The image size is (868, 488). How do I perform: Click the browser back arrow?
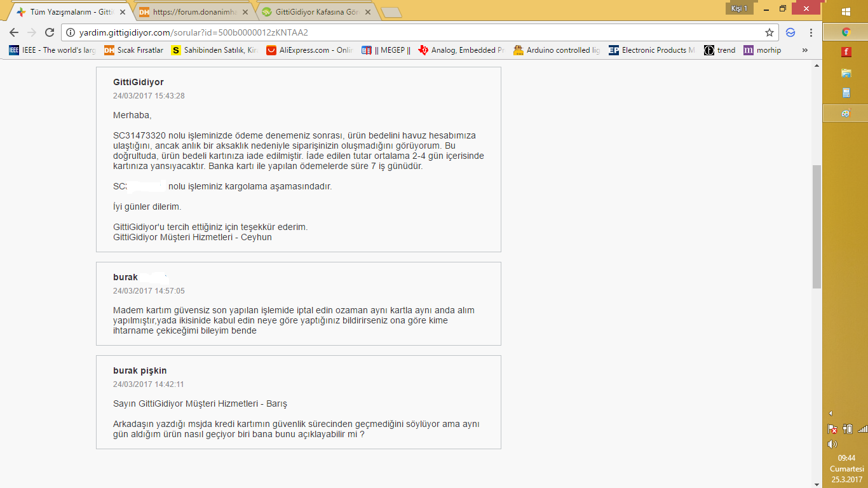(14, 32)
